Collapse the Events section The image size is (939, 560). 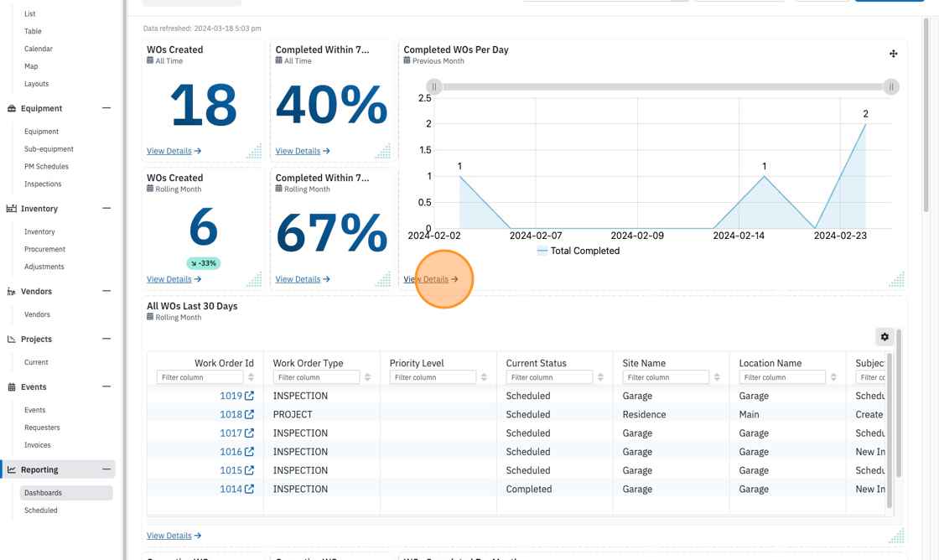pos(106,387)
